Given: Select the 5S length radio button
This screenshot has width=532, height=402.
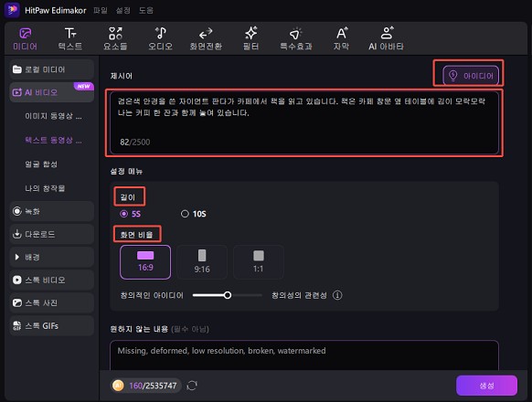Looking at the screenshot, I should click(x=123, y=214).
